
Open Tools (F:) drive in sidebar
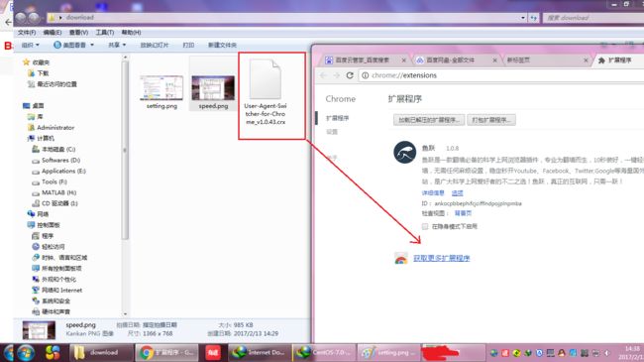pos(50,181)
